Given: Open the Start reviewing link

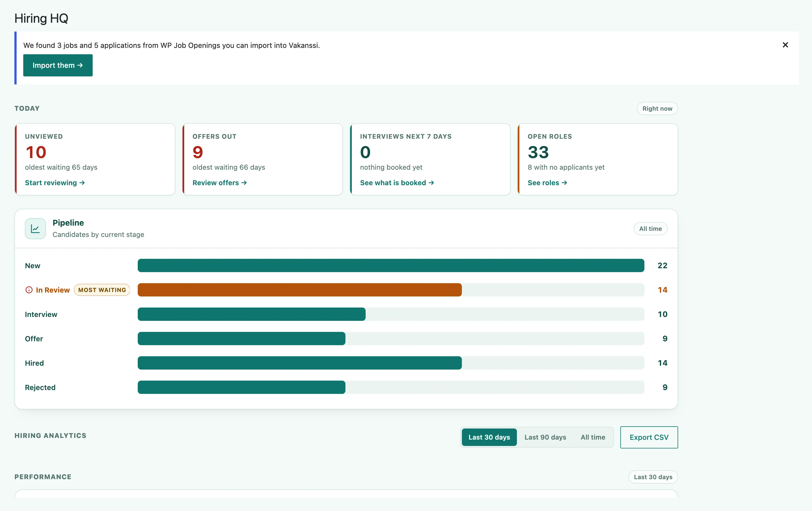Looking at the screenshot, I should (x=55, y=183).
